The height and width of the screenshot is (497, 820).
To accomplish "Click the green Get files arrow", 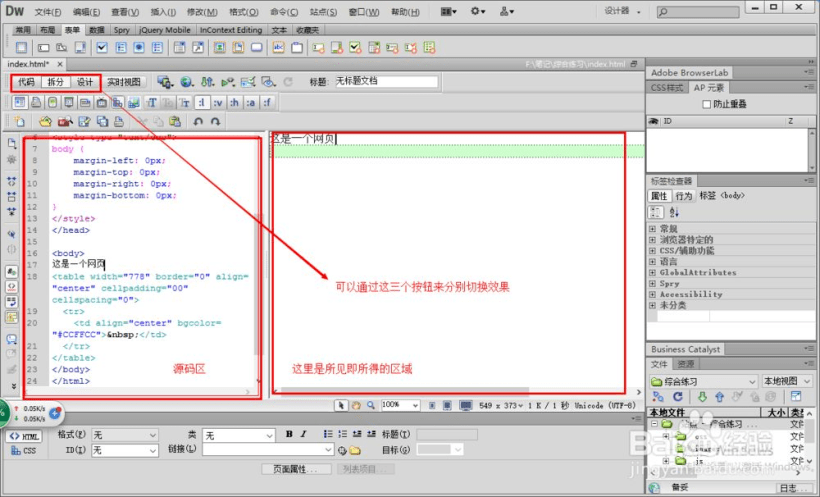I will (702, 397).
